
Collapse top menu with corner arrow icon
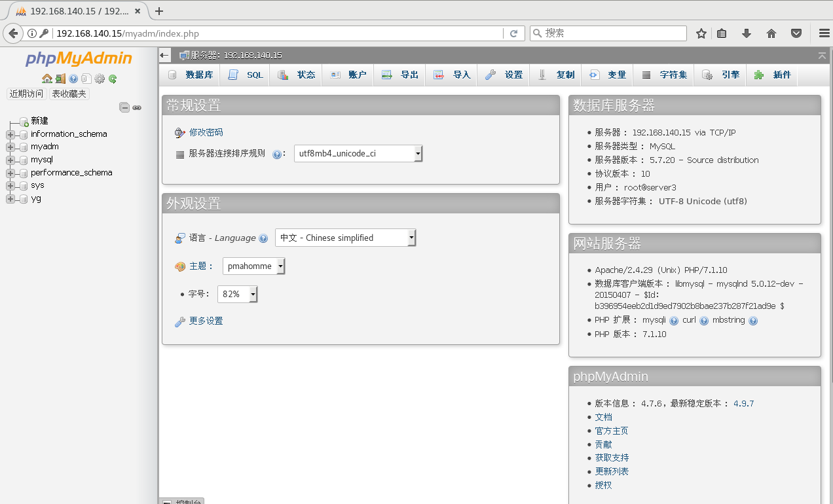[x=823, y=56]
